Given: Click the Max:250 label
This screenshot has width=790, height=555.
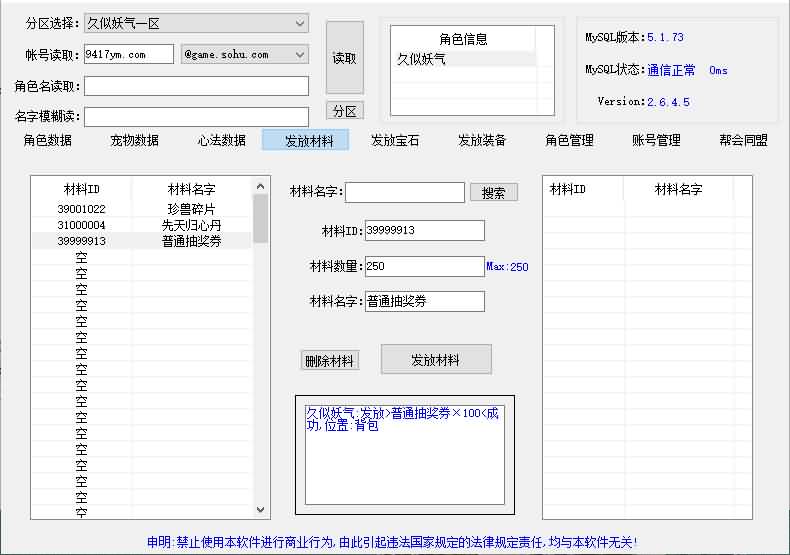Looking at the screenshot, I should tap(507, 267).
